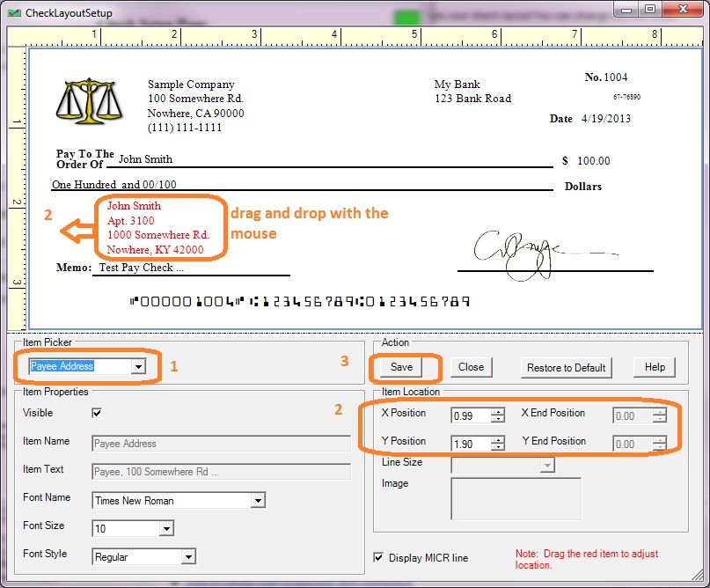Click the Close button in the Action group
Image resolution: width=710 pixels, height=588 pixels.
pos(471,367)
